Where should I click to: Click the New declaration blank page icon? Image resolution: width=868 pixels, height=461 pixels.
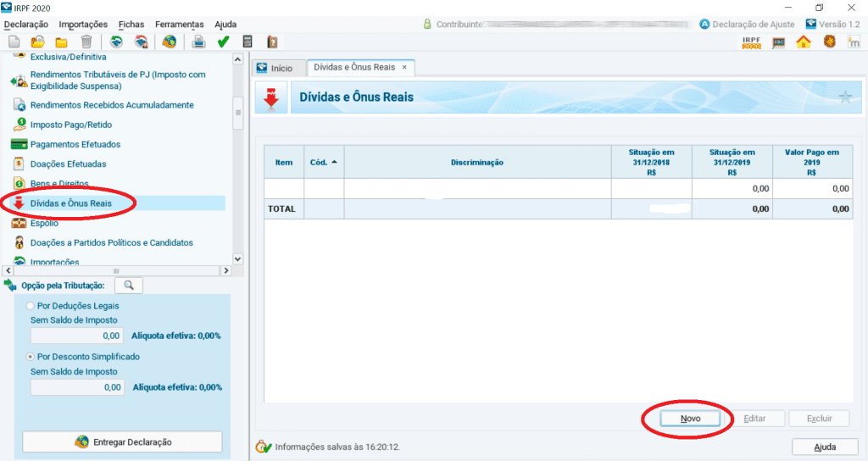[x=14, y=42]
